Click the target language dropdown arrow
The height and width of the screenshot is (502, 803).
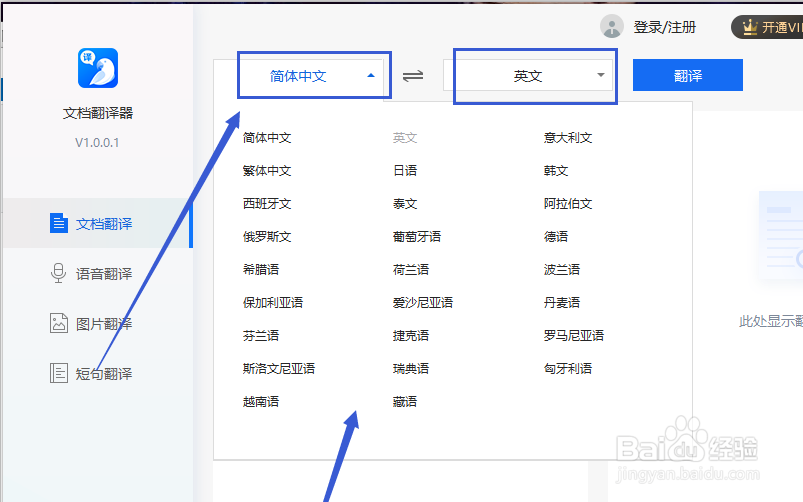point(601,75)
